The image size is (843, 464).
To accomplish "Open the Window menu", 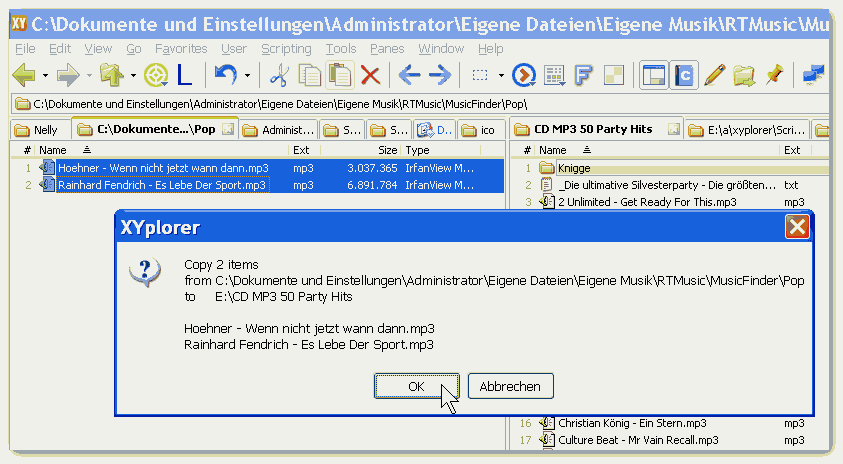I will (441, 49).
